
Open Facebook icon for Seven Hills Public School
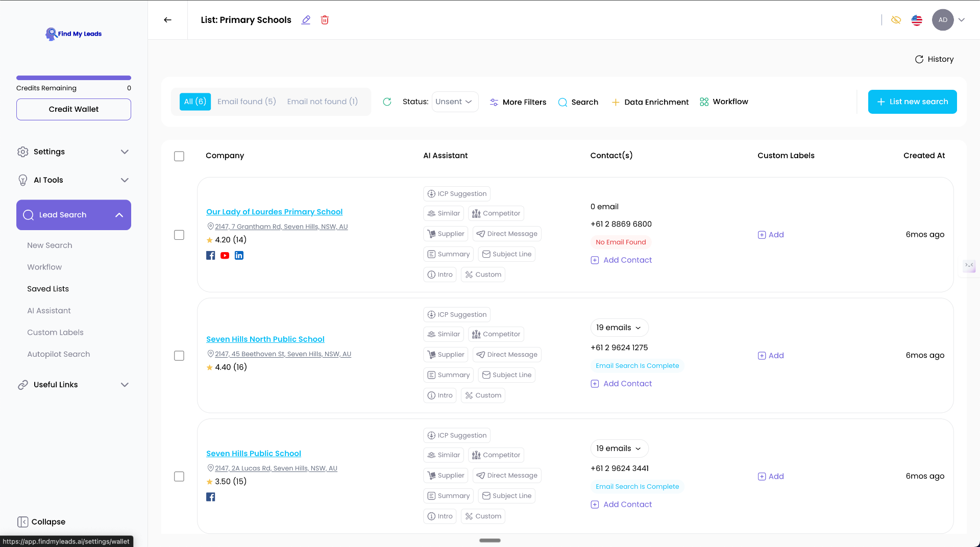(210, 497)
